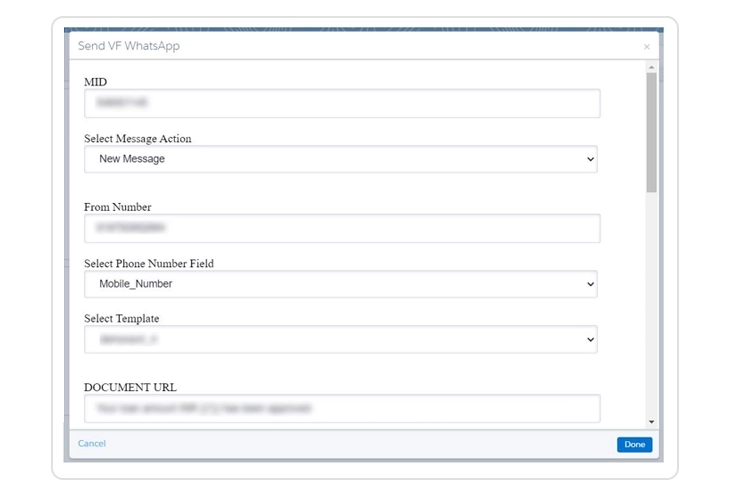Expand the Select Phone Number Field dropdown
The width and height of the screenshot is (730, 500).
[340, 284]
